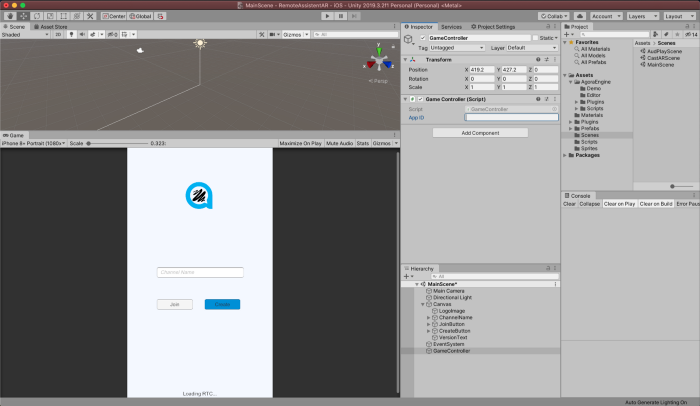The image size is (700, 406).
Task: Select JoinButton in the Hierarchy
Action: tap(452, 324)
